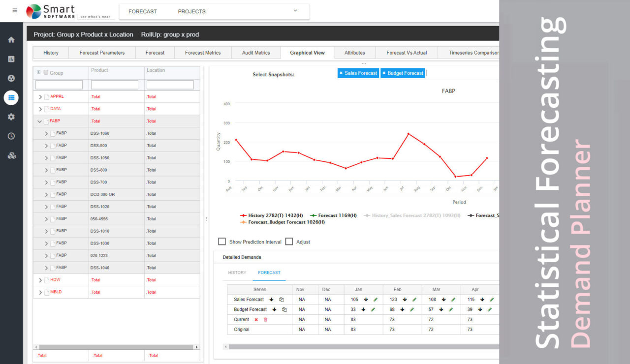The image size is (630, 364).
Task: Check the Group header checkbox
Action: (46, 73)
